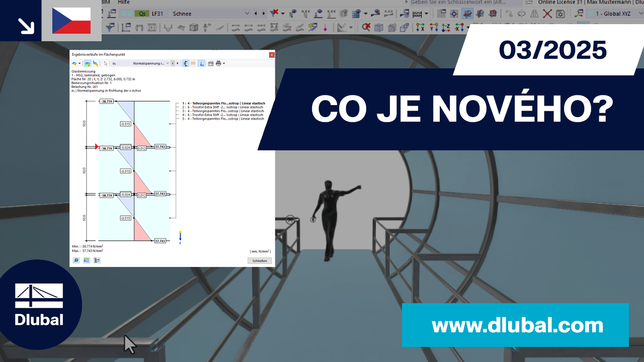Open the surface results display icon in dialog
This screenshot has height=362, width=644.
pyautogui.click(x=74, y=63)
